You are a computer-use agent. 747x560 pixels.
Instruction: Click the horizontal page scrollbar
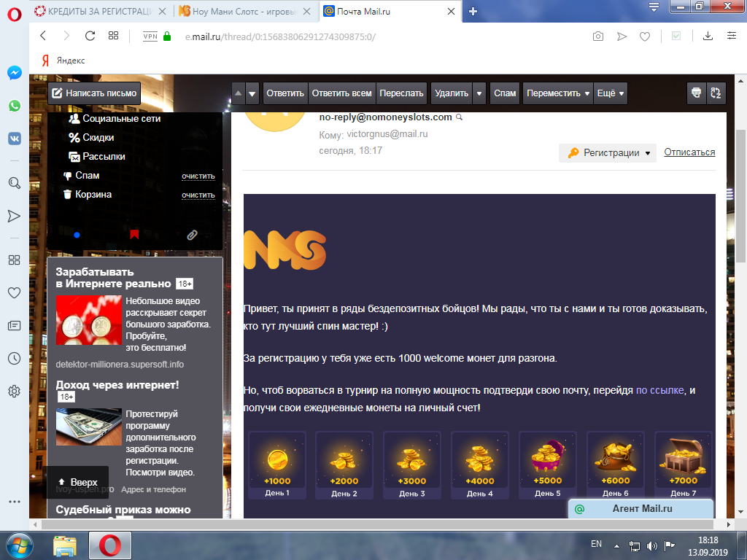pyautogui.click(x=377, y=524)
